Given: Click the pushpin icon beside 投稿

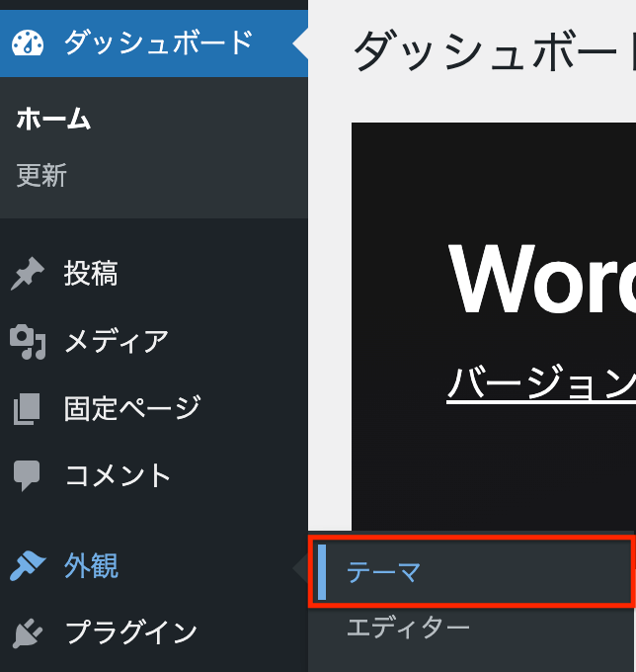Looking at the screenshot, I should point(28,274).
